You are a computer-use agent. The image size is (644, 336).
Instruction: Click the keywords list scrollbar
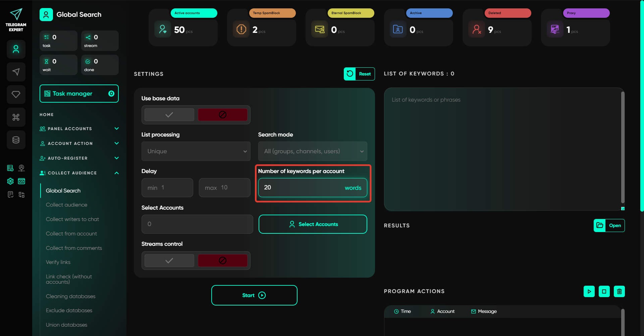(x=623, y=148)
